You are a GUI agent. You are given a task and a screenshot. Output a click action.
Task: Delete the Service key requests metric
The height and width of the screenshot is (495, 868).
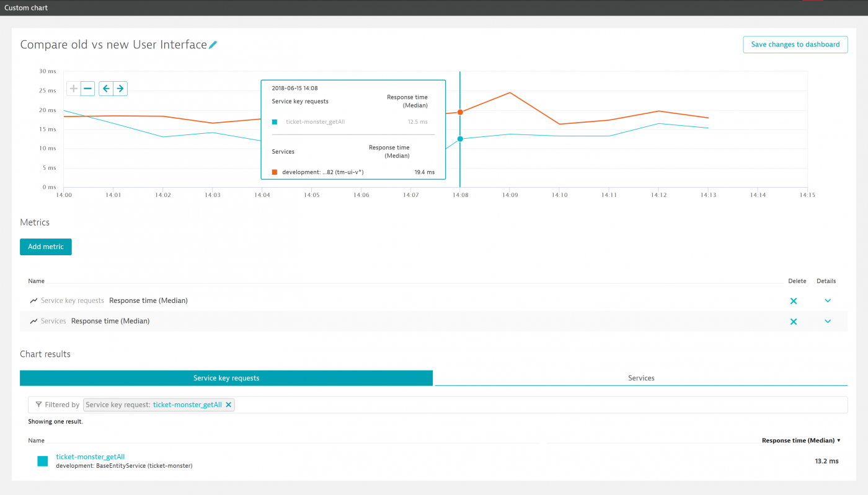[x=794, y=300]
